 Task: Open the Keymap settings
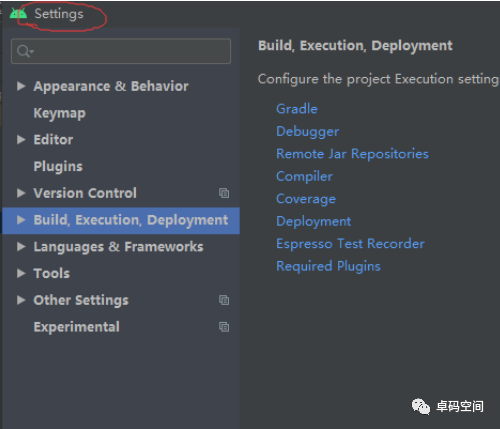60,113
